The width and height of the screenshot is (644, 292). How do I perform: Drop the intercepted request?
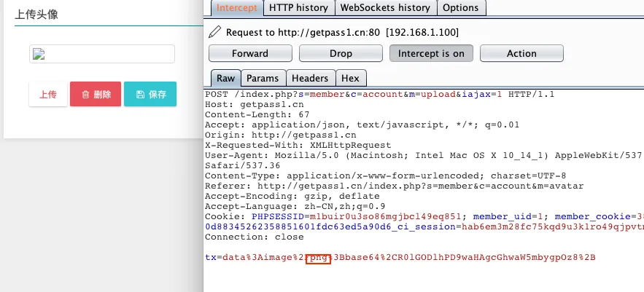tap(341, 53)
